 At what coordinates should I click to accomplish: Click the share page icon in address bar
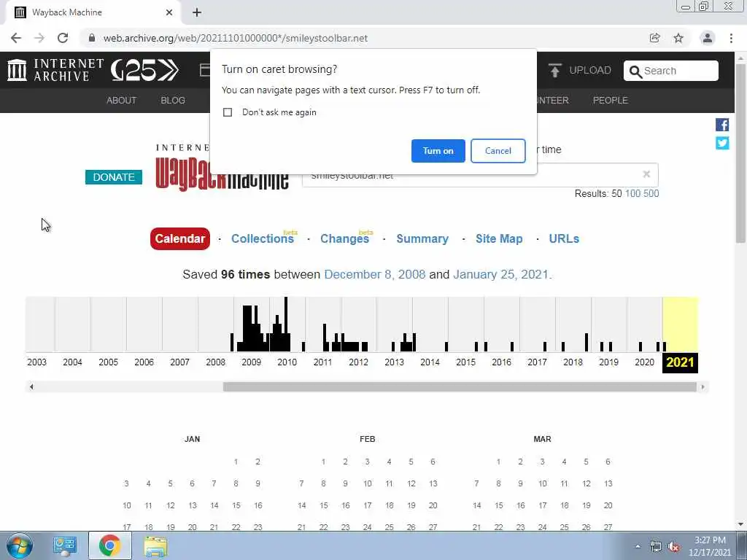(654, 38)
